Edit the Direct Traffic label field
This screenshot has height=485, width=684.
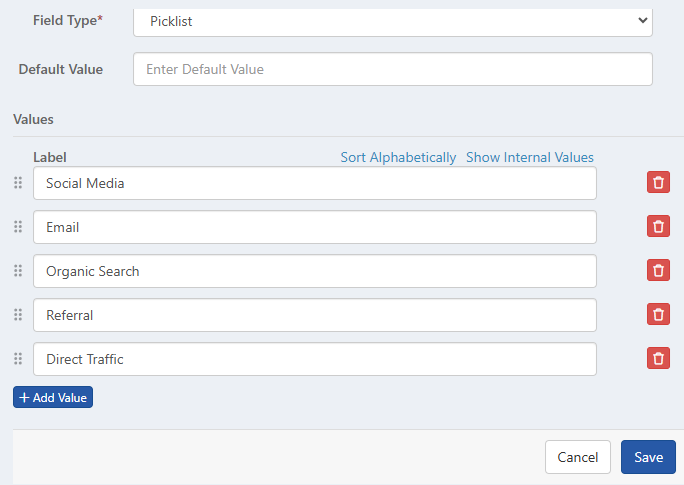click(314, 359)
